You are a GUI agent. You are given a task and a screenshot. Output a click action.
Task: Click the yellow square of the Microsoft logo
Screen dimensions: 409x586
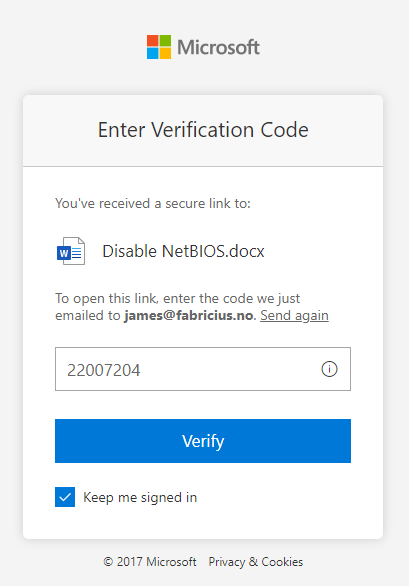coord(165,53)
